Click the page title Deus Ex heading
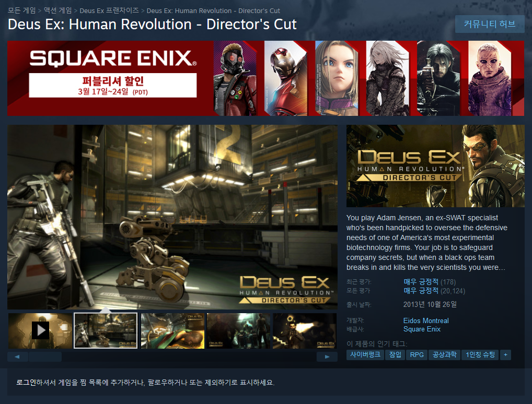 tap(152, 25)
